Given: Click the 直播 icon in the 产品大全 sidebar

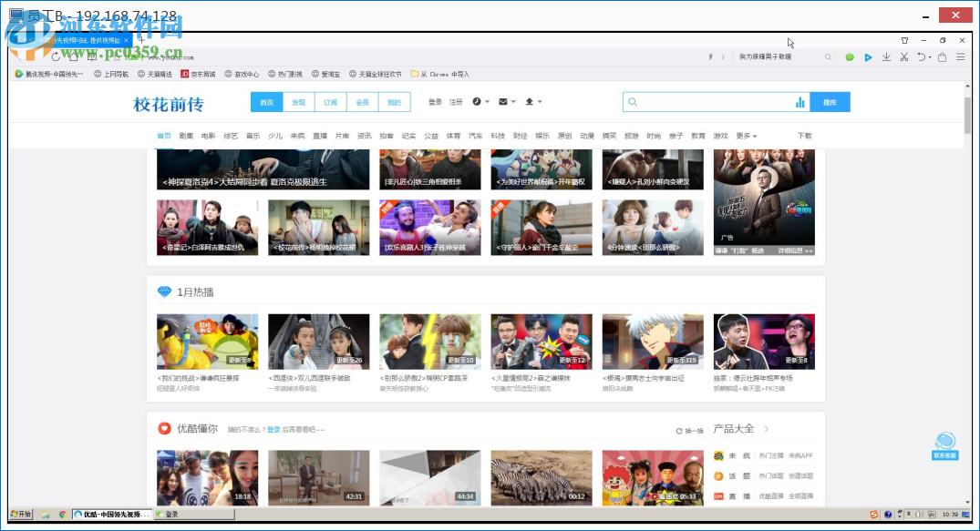Looking at the screenshot, I should point(718,495).
